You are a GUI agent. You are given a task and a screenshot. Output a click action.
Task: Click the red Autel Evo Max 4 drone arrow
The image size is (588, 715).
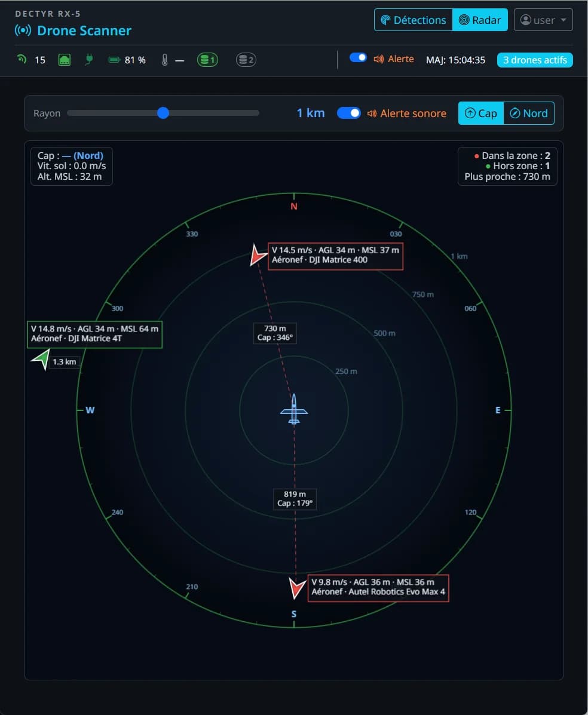[x=297, y=588]
